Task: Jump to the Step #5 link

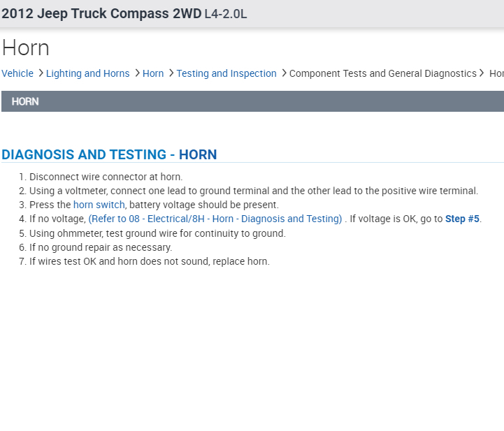Action: click(462, 219)
